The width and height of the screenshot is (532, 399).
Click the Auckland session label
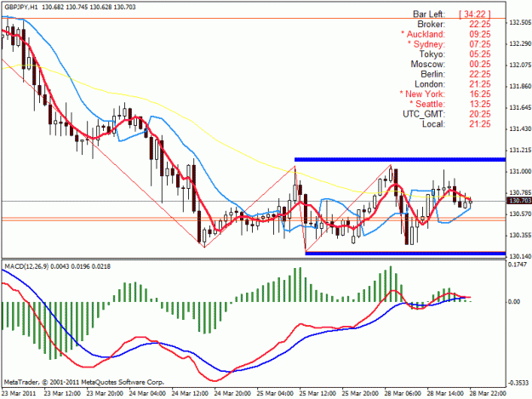423,34
